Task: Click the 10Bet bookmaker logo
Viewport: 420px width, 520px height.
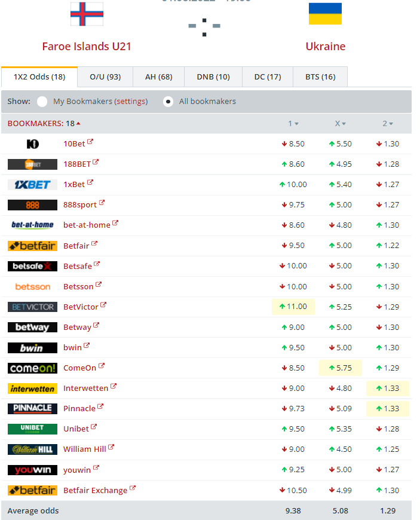Action: click(32, 144)
